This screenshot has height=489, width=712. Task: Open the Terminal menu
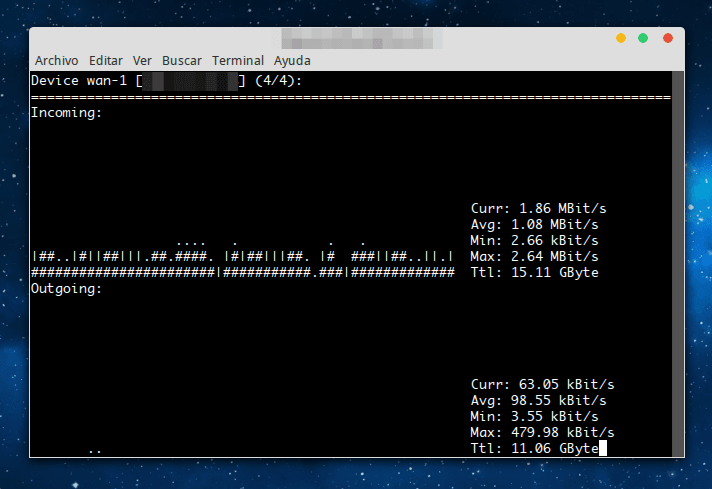238,60
